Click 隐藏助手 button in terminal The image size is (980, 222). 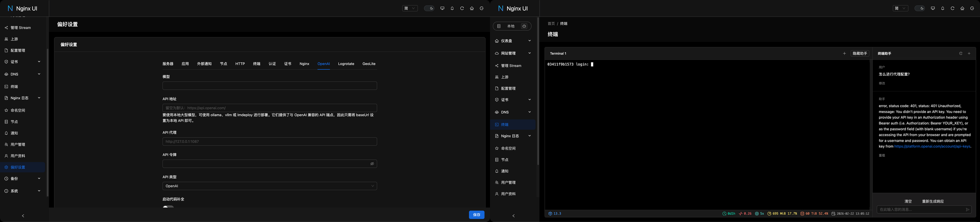point(860,54)
